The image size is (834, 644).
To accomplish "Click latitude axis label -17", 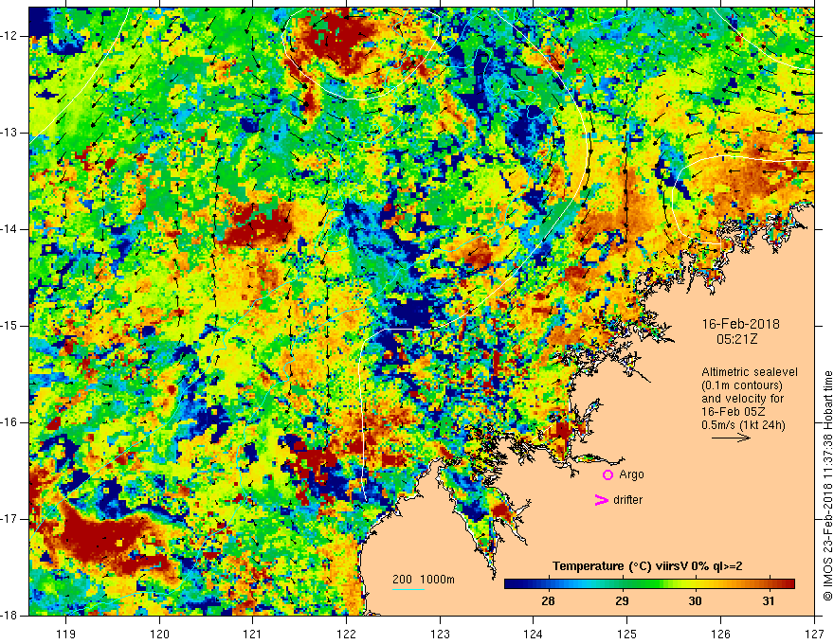I will pos(9,519).
